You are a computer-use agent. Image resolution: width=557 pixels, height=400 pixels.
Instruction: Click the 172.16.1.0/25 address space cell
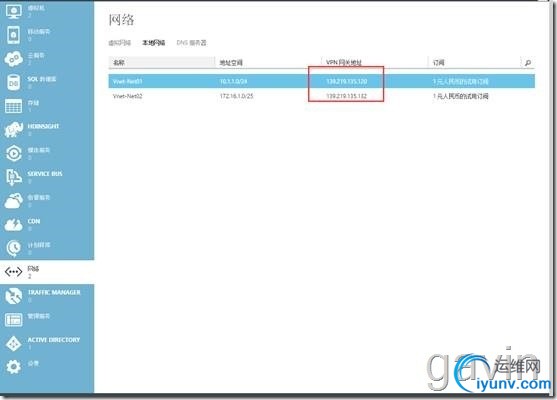click(237, 96)
